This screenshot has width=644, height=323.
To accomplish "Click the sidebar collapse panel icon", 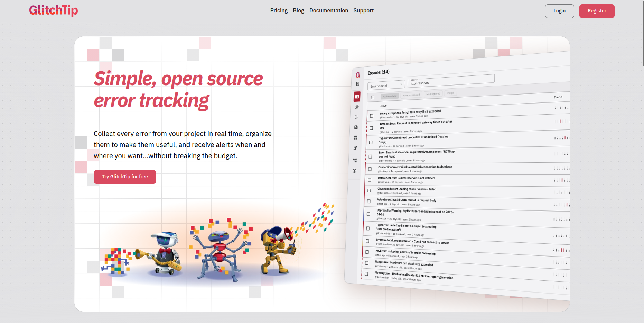I will click(x=357, y=84).
